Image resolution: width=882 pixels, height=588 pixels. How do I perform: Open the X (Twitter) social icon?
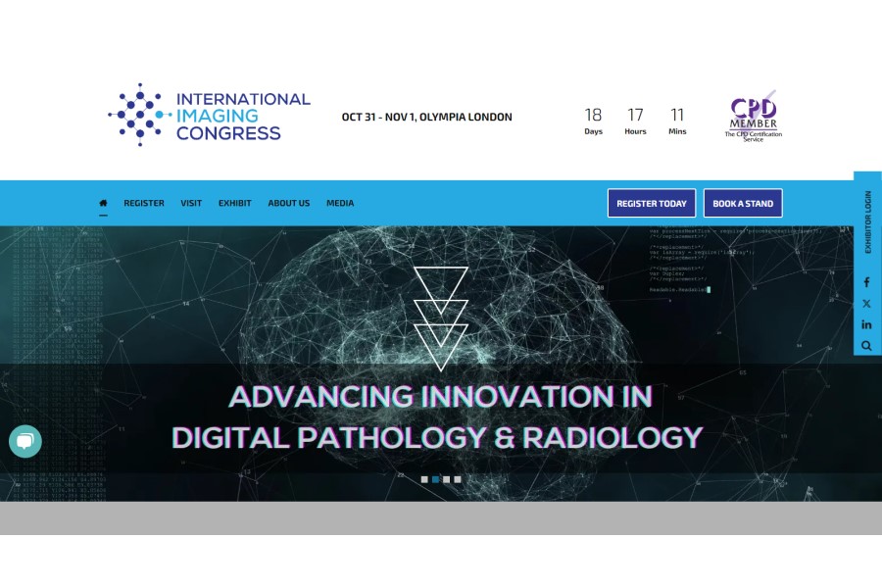click(x=866, y=303)
